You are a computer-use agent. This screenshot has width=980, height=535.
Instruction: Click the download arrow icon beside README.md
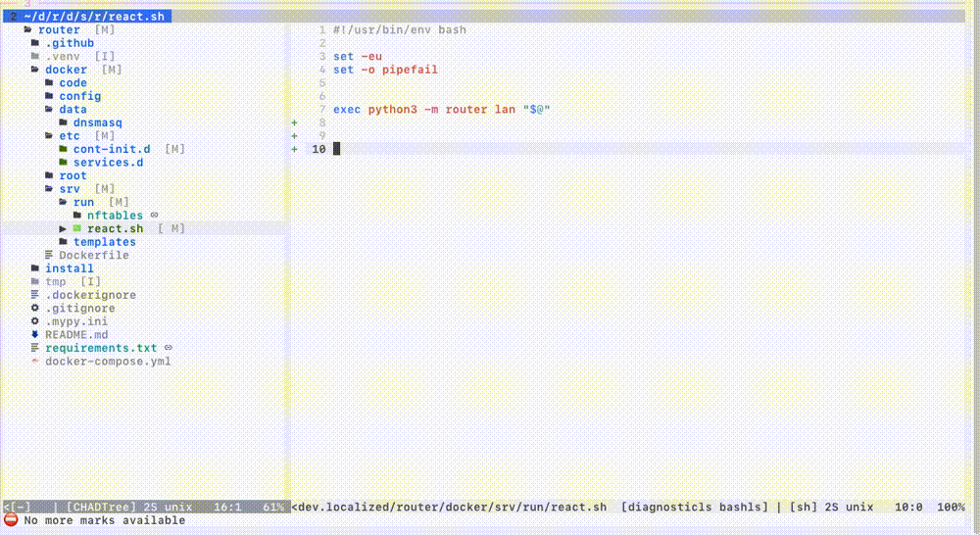coord(35,334)
